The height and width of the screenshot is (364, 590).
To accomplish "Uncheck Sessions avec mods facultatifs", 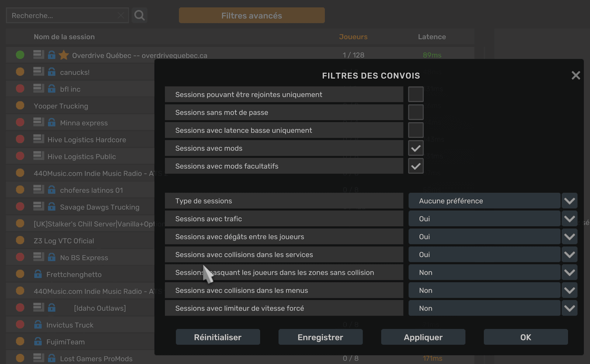I will coord(416,166).
